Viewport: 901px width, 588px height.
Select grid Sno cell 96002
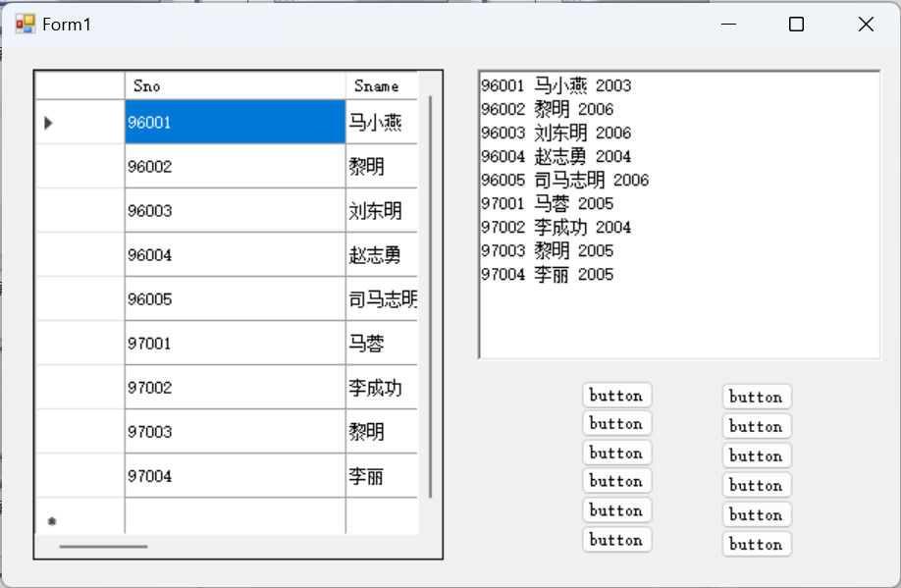(235, 166)
